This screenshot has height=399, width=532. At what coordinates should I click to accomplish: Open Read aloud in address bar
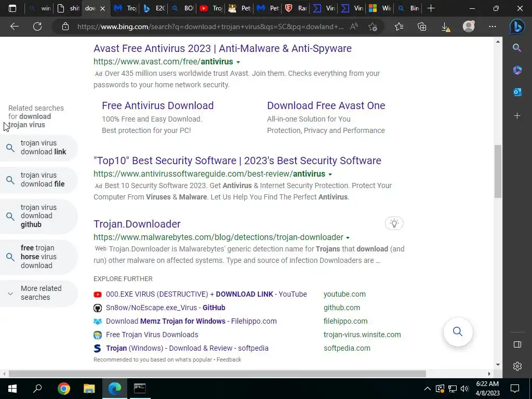354,26
